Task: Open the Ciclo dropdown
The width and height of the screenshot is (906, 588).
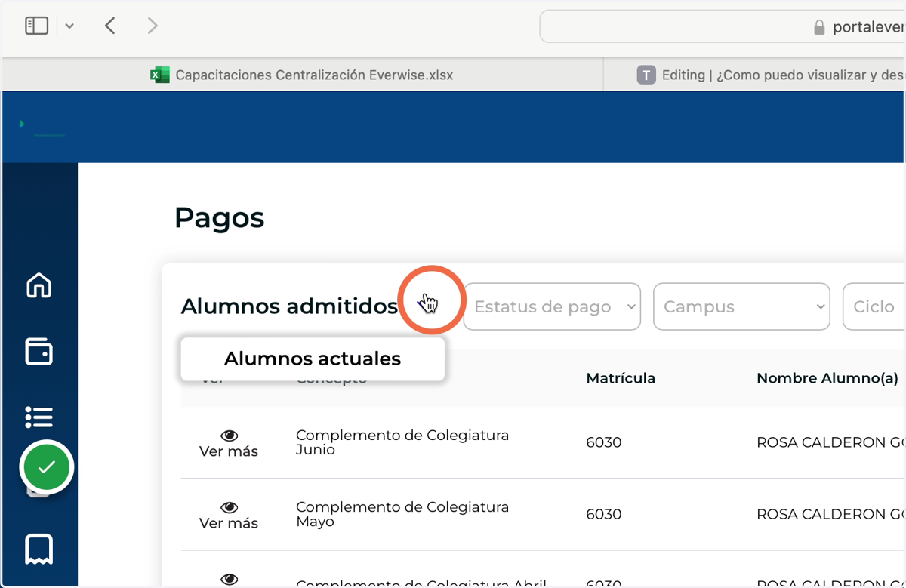Action: click(874, 306)
